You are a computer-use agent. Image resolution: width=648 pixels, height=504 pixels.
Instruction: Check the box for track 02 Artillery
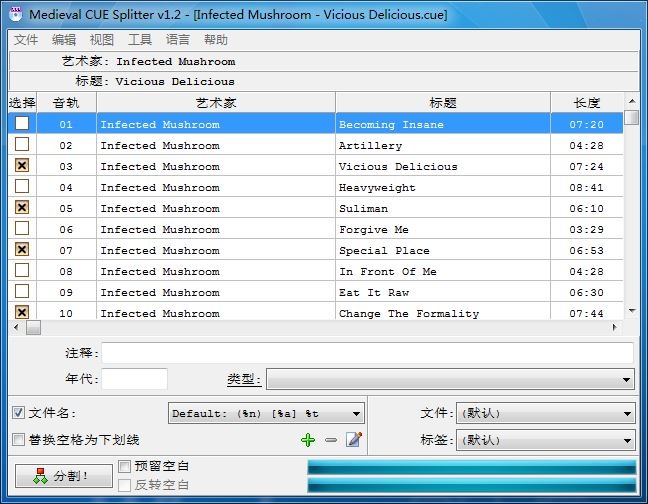tap(22, 144)
